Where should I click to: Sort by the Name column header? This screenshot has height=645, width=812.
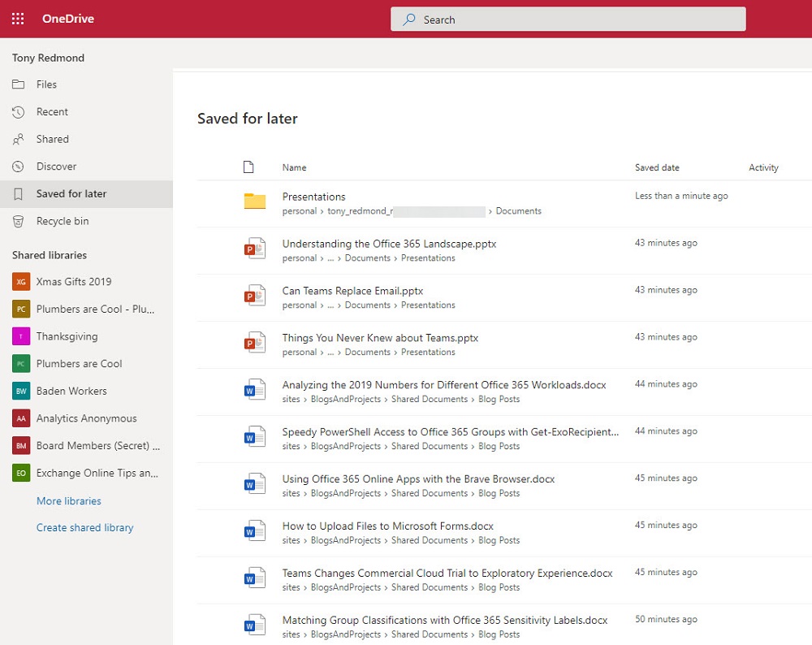294,167
